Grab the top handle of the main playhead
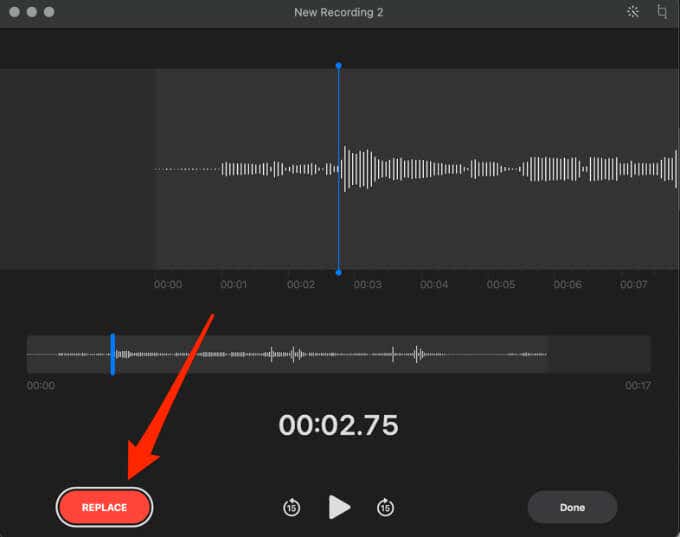The image size is (680, 537). [x=338, y=66]
